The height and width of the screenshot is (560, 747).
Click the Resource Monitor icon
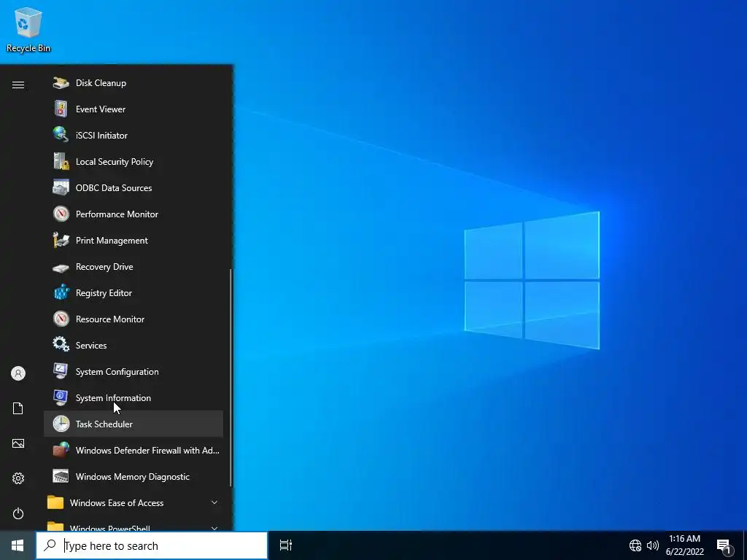click(x=61, y=319)
